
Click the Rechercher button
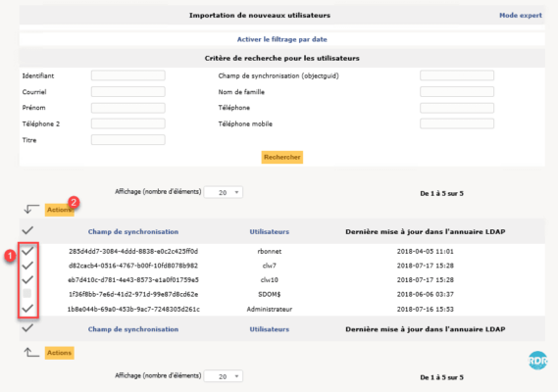(x=282, y=157)
